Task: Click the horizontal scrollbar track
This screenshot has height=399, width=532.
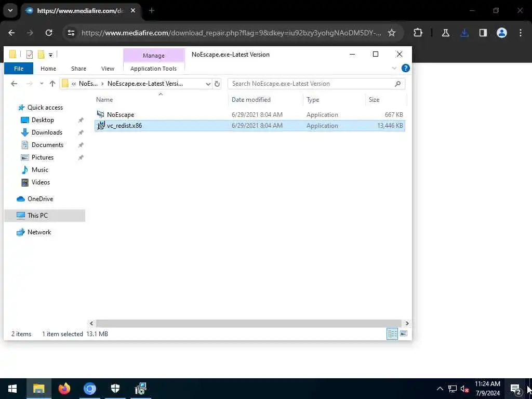Action: [248, 323]
